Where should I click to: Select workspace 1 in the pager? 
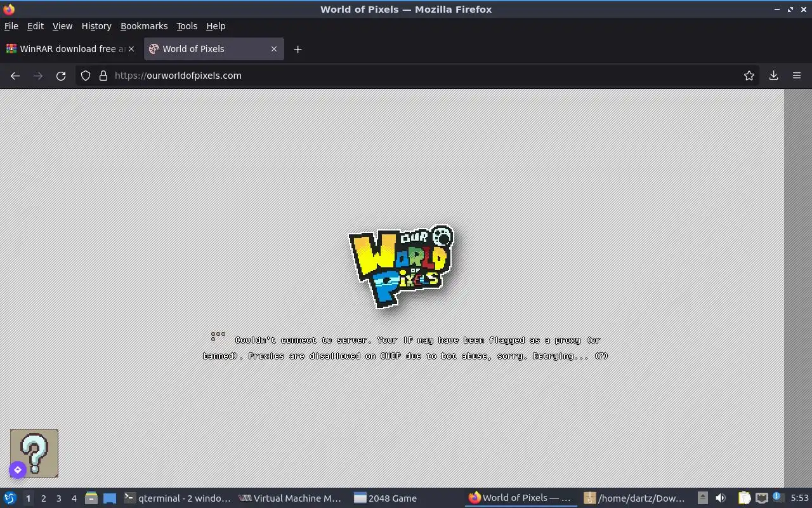(28, 498)
